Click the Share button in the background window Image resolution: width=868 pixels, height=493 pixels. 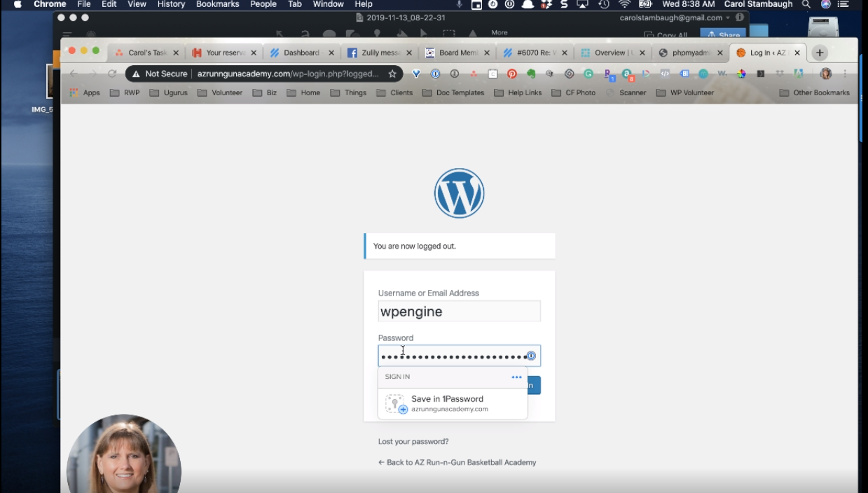pos(723,35)
